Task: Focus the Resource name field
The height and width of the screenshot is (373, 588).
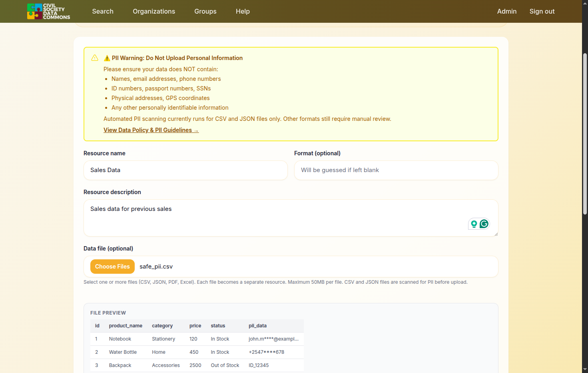Action: click(x=185, y=170)
